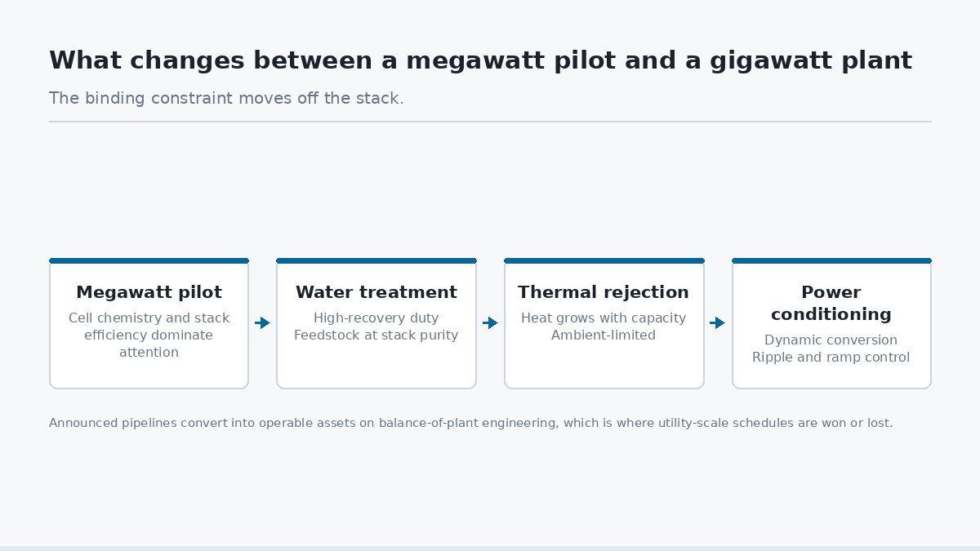Image resolution: width=980 pixels, height=551 pixels.
Task: Click the 'High-recovery duty' line
Action: [376, 318]
